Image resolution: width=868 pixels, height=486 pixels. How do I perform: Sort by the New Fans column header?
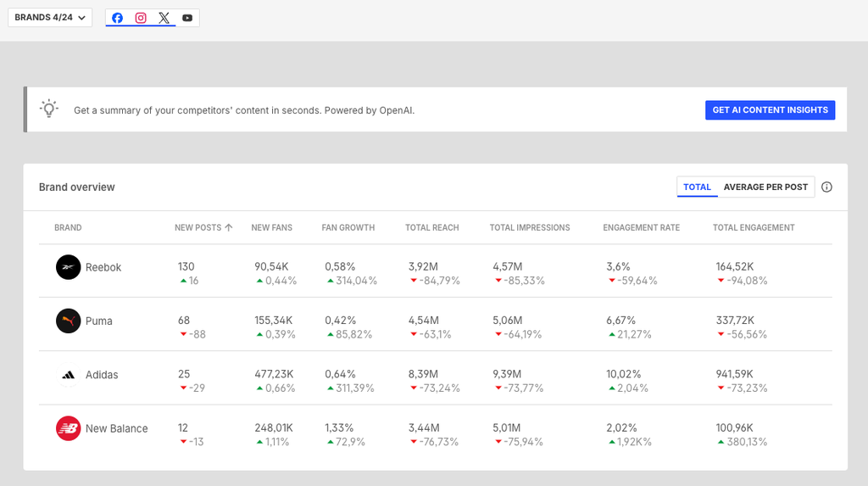click(x=271, y=227)
